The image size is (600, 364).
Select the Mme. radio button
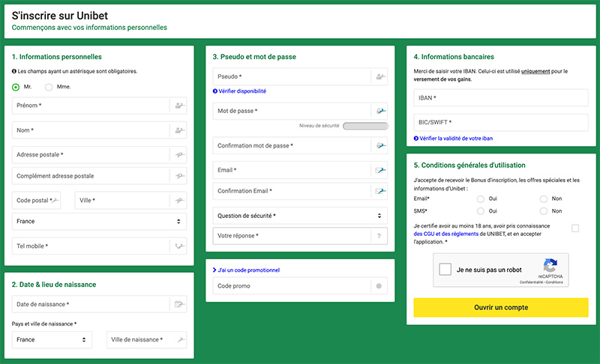pos(49,87)
